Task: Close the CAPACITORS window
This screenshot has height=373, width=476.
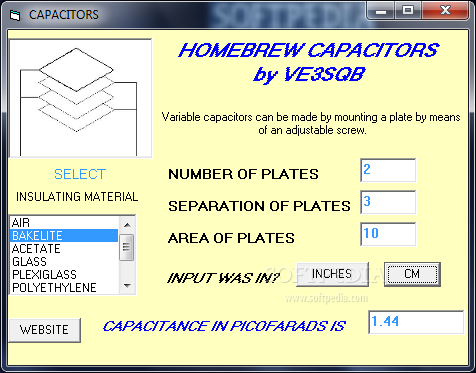Action: (446, 11)
